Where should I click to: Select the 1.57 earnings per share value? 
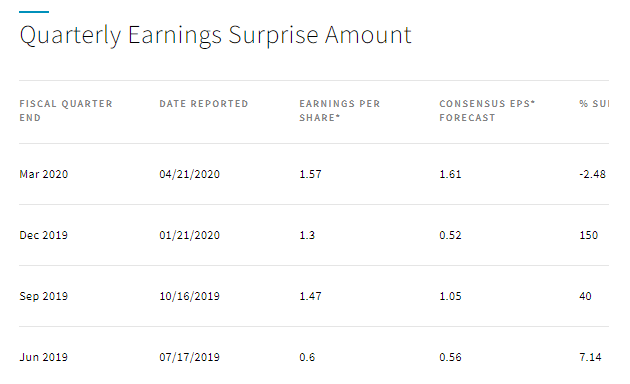point(310,174)
